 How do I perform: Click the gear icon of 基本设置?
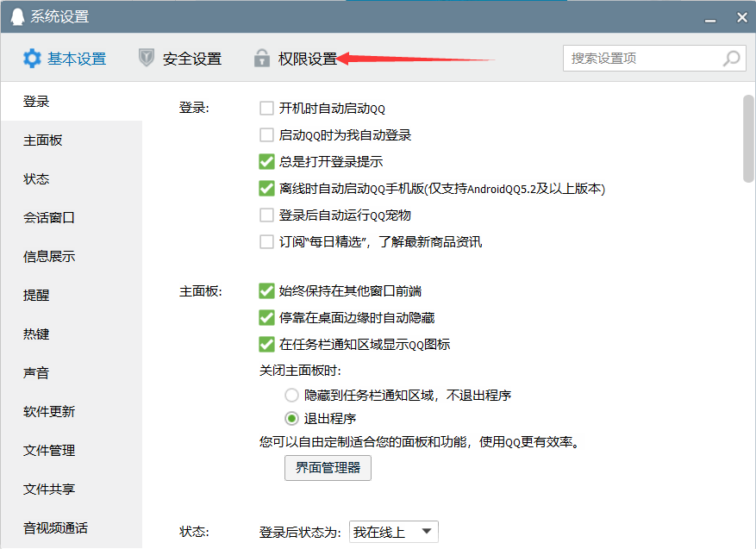pyautogui.click(x=32, y=59)
